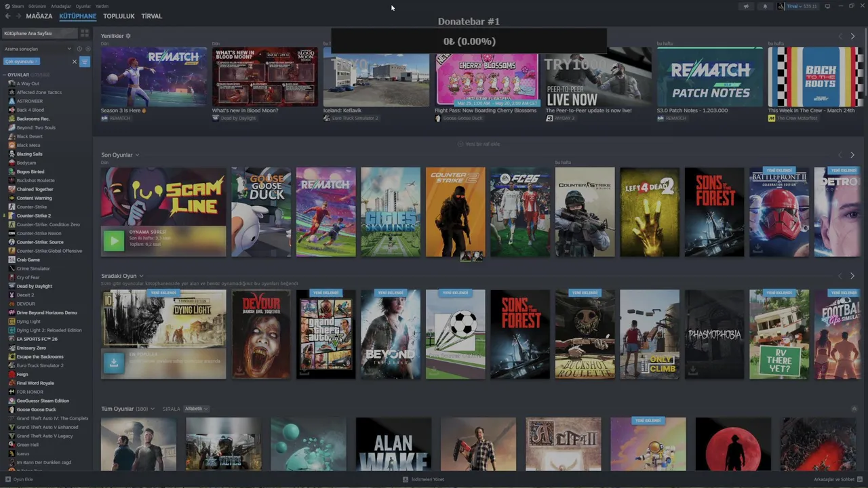Open the Left 4 Dead 2 cover
Viewport: 868px width, 488px height.
click(x=650, y=212)
